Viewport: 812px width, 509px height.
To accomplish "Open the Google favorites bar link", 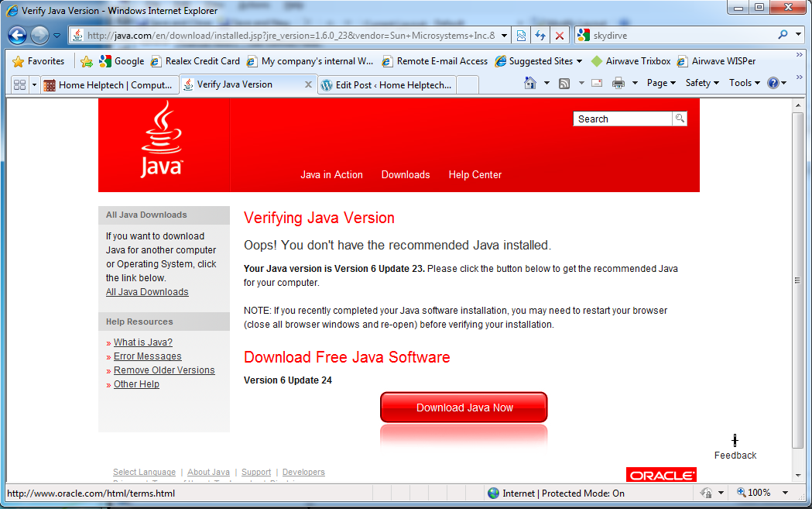I will coord(122,61).
